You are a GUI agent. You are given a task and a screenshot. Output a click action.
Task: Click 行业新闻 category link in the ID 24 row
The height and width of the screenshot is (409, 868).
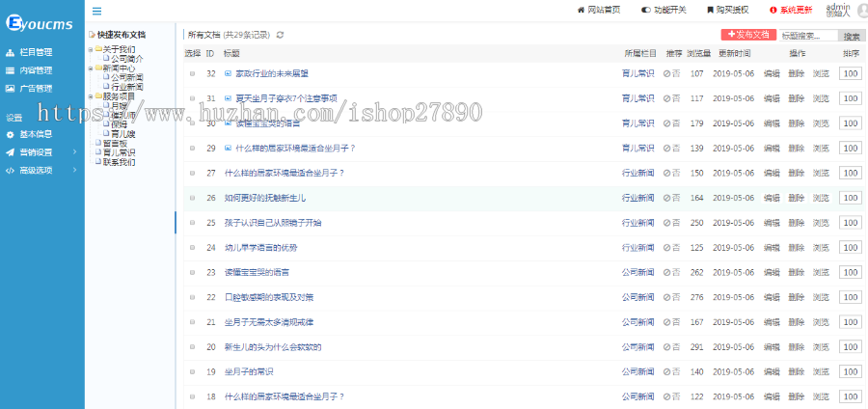click(x=637, y=247)
